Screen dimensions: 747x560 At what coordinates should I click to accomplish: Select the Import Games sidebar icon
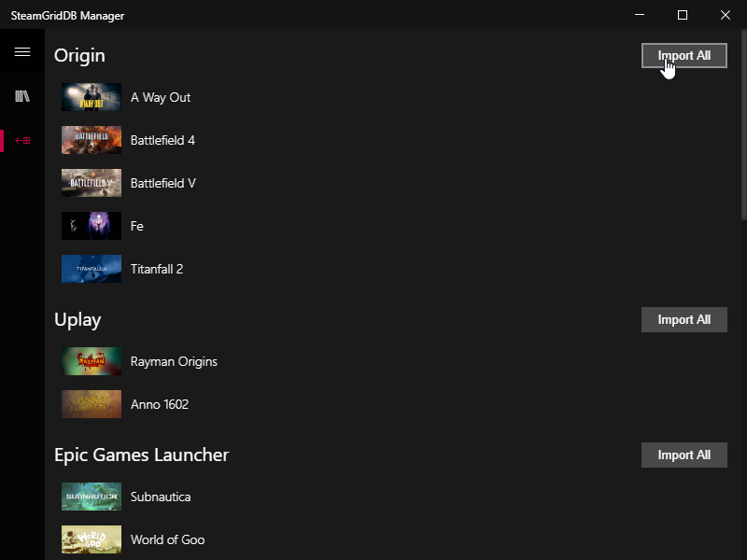pos(22,141)
